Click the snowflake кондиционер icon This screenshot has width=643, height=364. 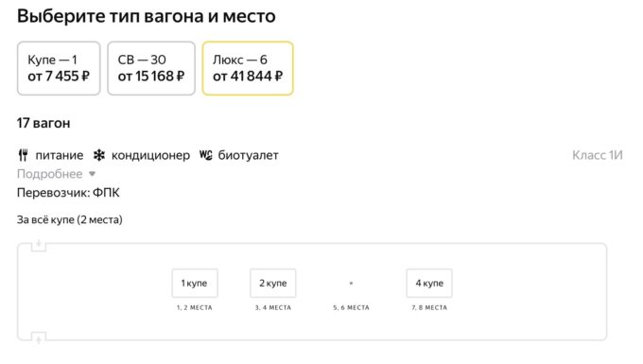coord(99,155)
